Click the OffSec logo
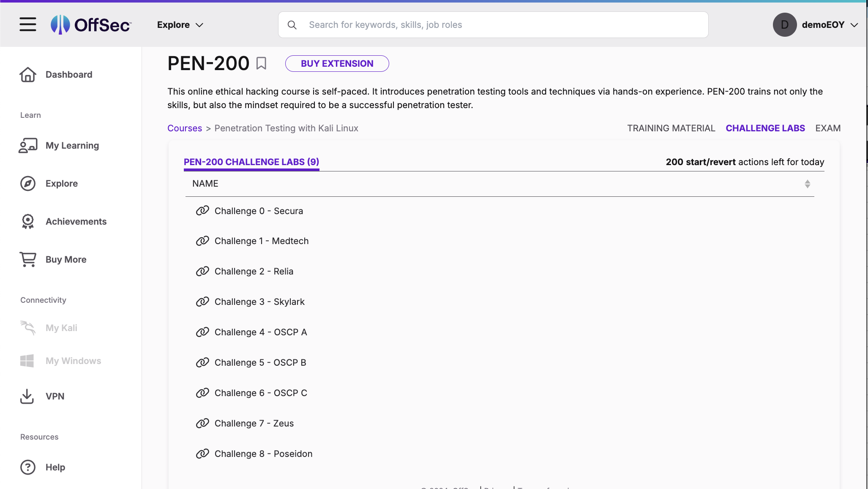 (90, 24)
